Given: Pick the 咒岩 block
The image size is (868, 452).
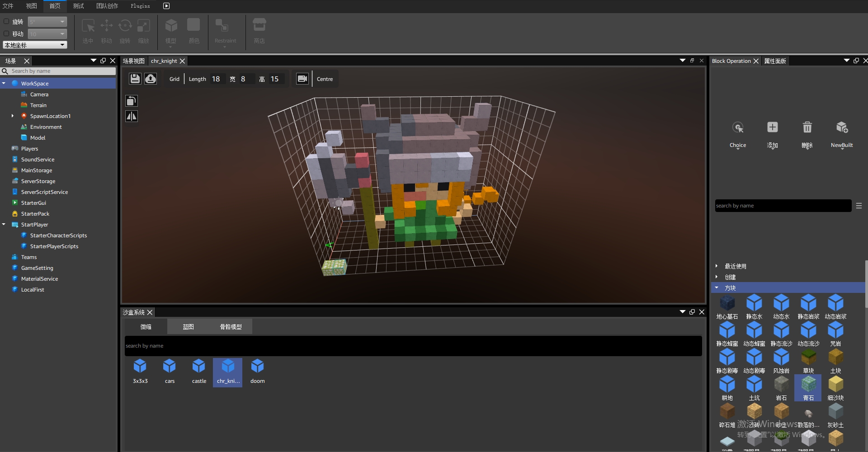Looking at the screenshot, I should click(x=835, y=334).
